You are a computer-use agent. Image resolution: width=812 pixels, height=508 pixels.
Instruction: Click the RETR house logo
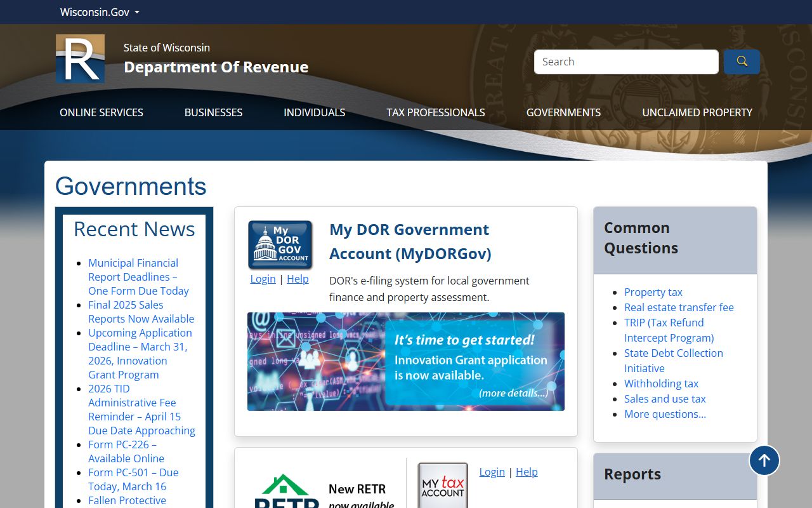coord(287,491)
